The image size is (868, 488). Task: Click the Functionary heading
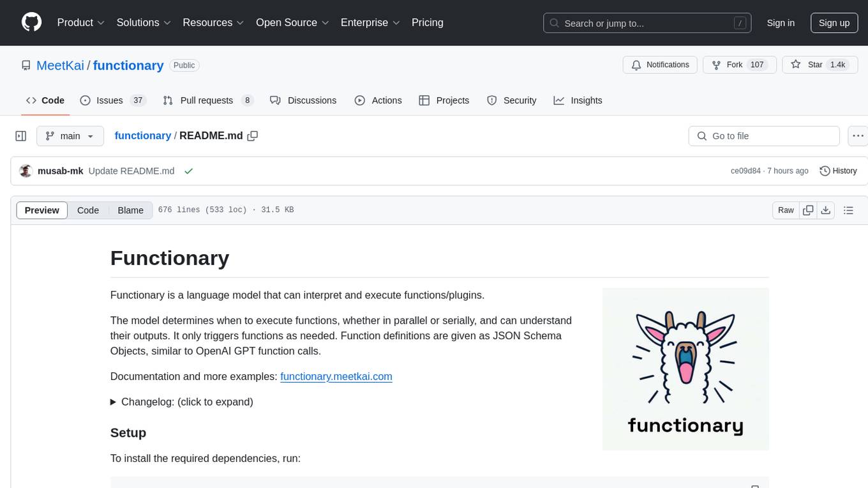coord(170,258)
